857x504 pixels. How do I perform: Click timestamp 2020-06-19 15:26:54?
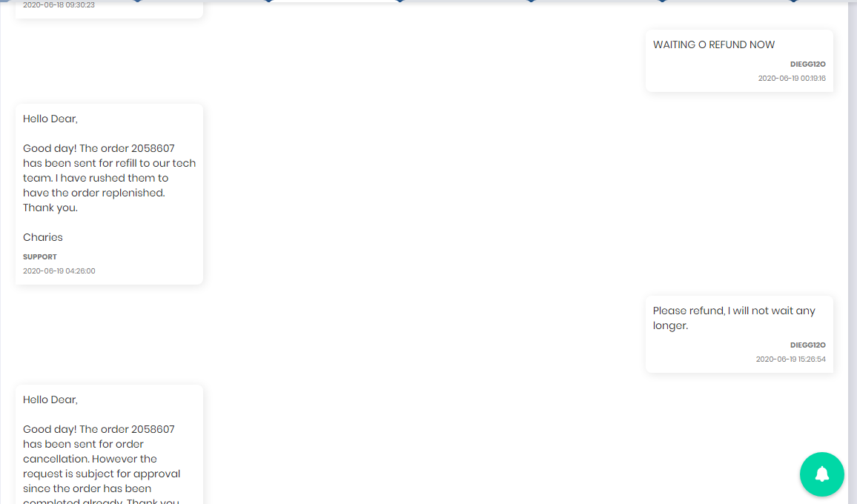pyautogui.click(x=790, y=359)
